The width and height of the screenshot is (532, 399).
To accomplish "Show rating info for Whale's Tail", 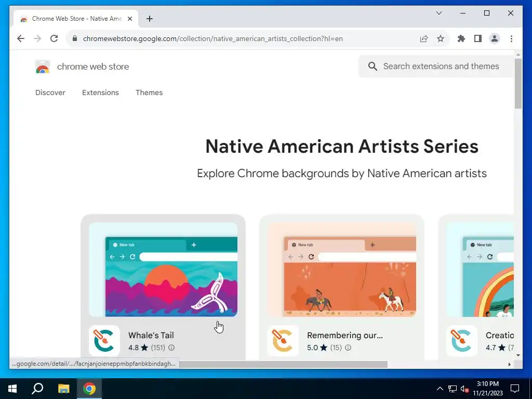I will coord(171,348).
